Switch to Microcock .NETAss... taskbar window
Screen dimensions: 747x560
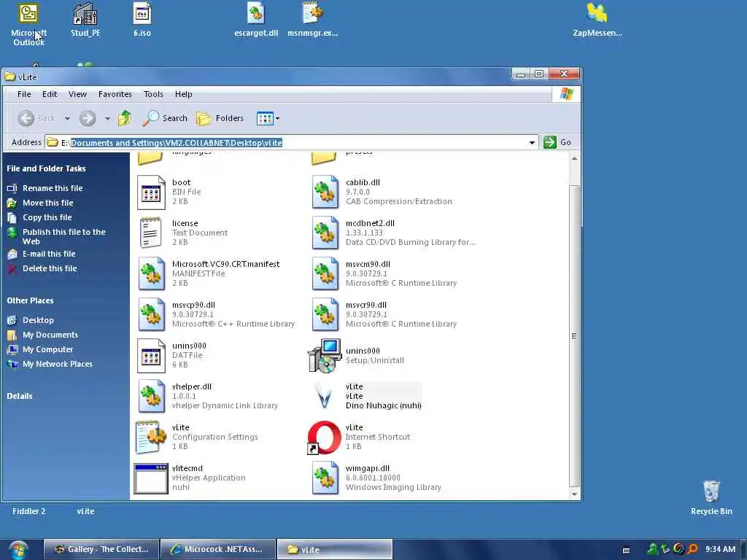tap(218, 549)
